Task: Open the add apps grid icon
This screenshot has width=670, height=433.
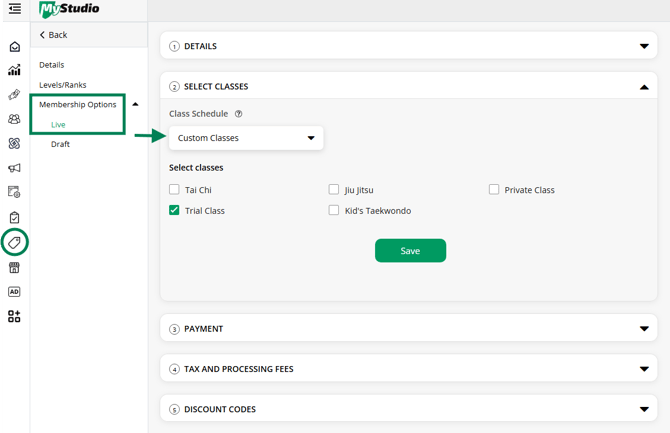Action: tap(14, 316)
